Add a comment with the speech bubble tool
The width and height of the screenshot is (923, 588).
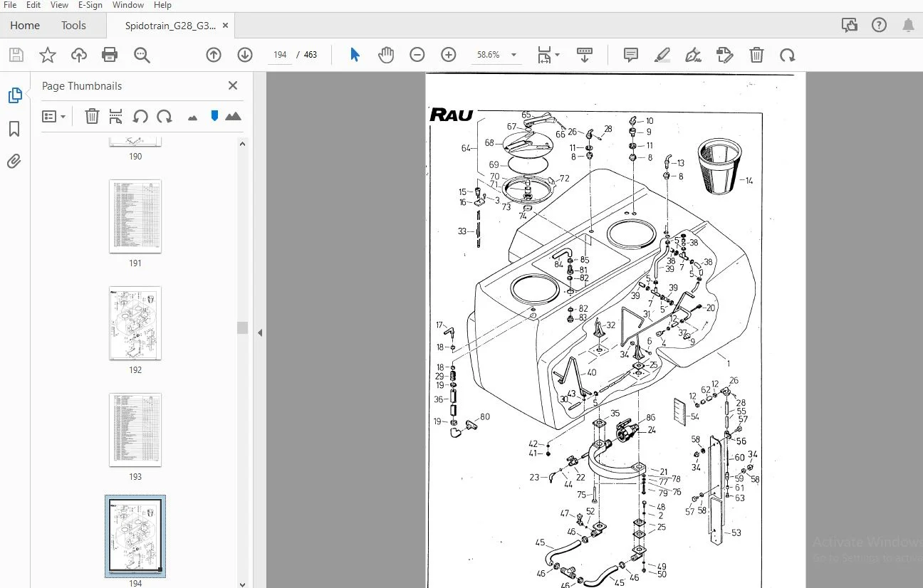click(x=630, y=55)
